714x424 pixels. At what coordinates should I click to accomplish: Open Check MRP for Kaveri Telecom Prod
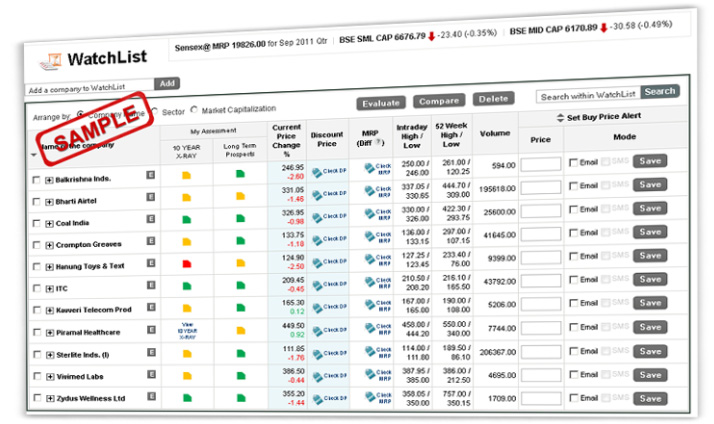point(378,306)
